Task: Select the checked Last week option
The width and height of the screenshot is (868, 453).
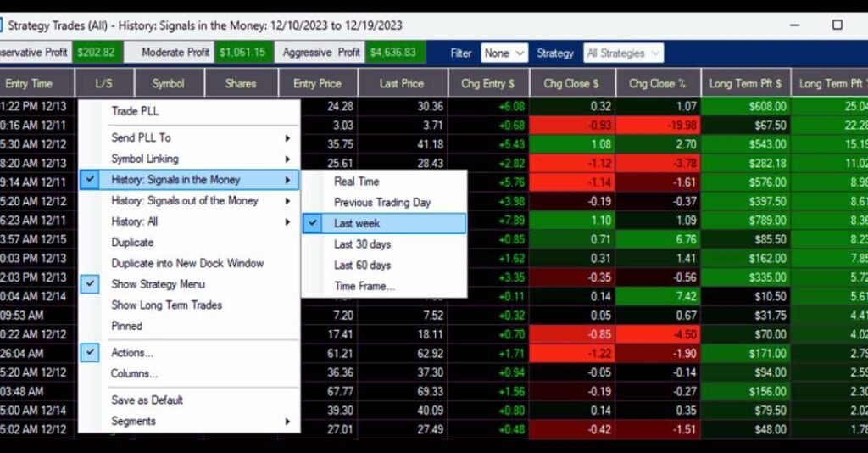Action: (357, 223)
